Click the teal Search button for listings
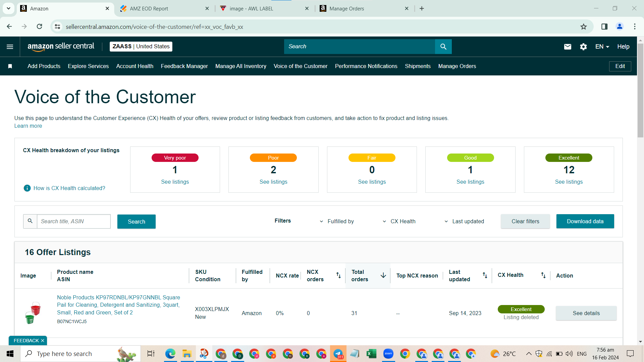Screen dimensions: 644x362 point(137,222)
